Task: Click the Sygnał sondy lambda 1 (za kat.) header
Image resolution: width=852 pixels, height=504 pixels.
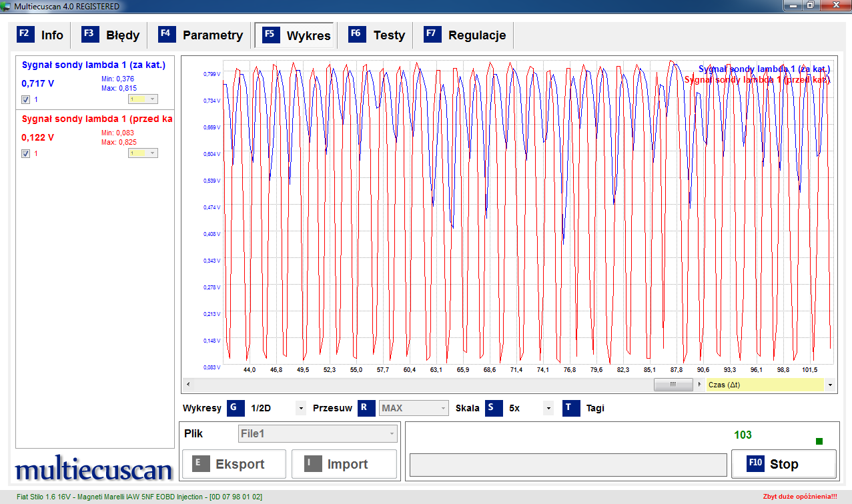Action: tap(93, 65)
